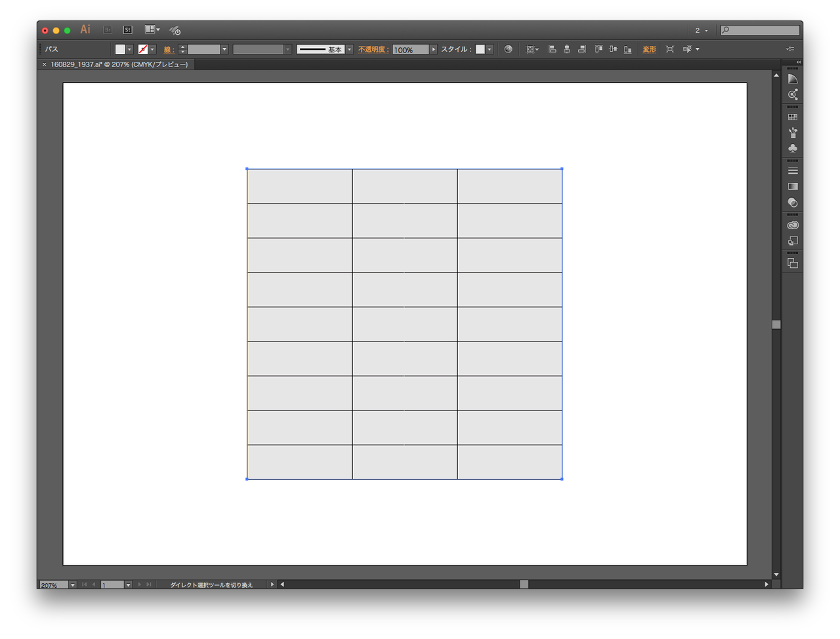Open the Color panel icon
This screenshot has width=840, height=639.
[x=793, y=79]
